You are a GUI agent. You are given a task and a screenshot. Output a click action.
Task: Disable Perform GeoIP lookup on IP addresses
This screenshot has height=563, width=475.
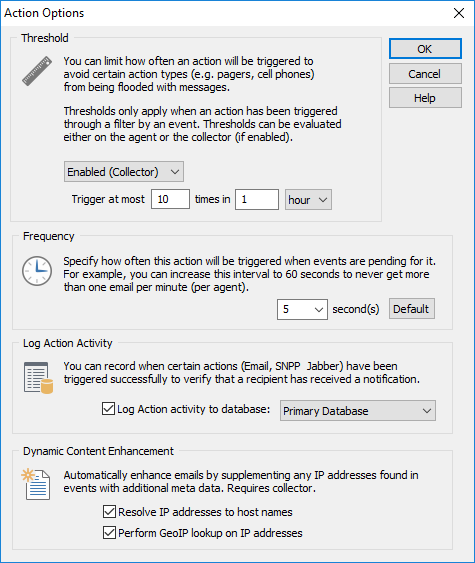[x=110, y=532]
